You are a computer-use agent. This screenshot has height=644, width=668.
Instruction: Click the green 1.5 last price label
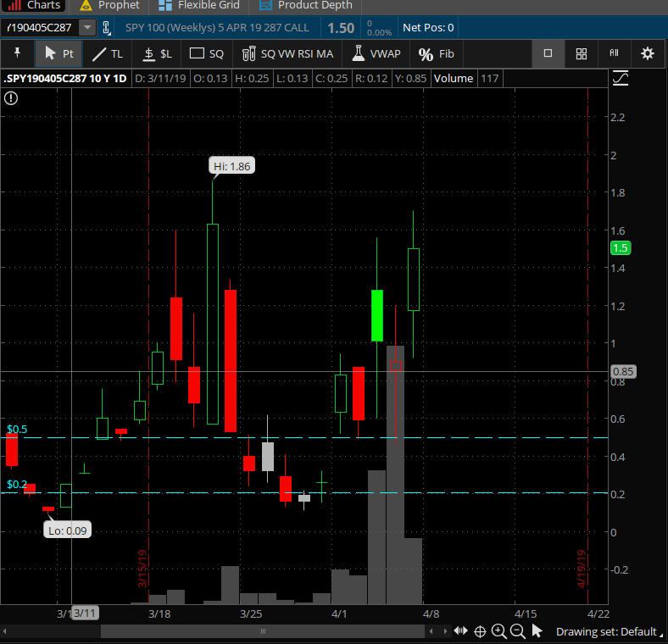point(621,248)
